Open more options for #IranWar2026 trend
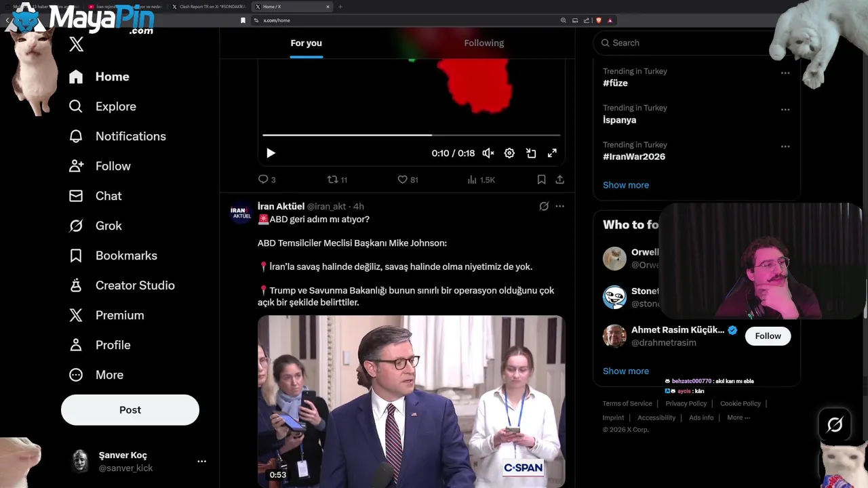 pos(785,146)
